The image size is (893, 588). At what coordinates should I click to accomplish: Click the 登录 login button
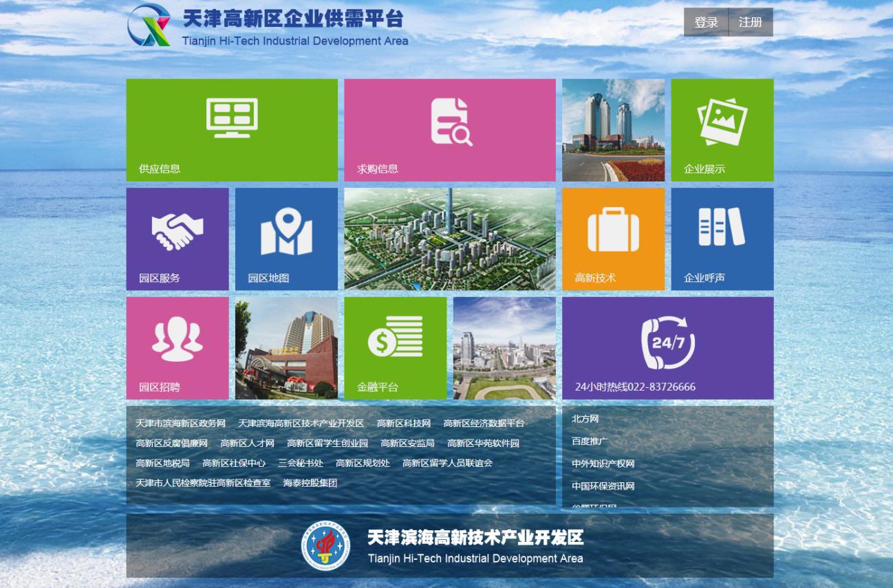[x=706, y=22]
